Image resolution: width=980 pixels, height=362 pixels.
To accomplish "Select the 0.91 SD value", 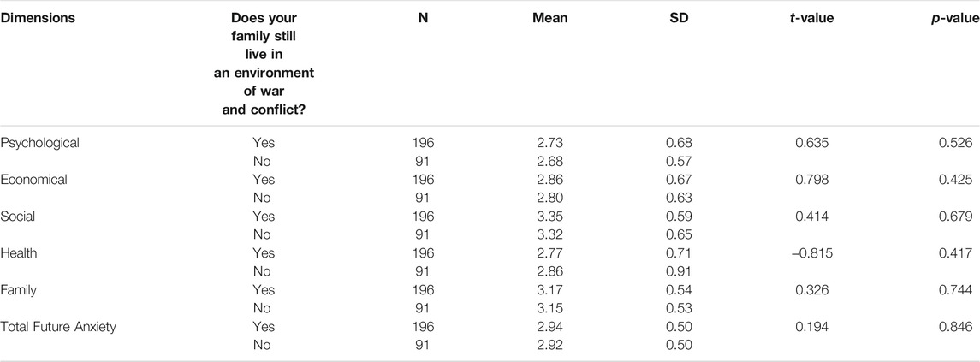I will pyautogui.click(x=679, y=272).
